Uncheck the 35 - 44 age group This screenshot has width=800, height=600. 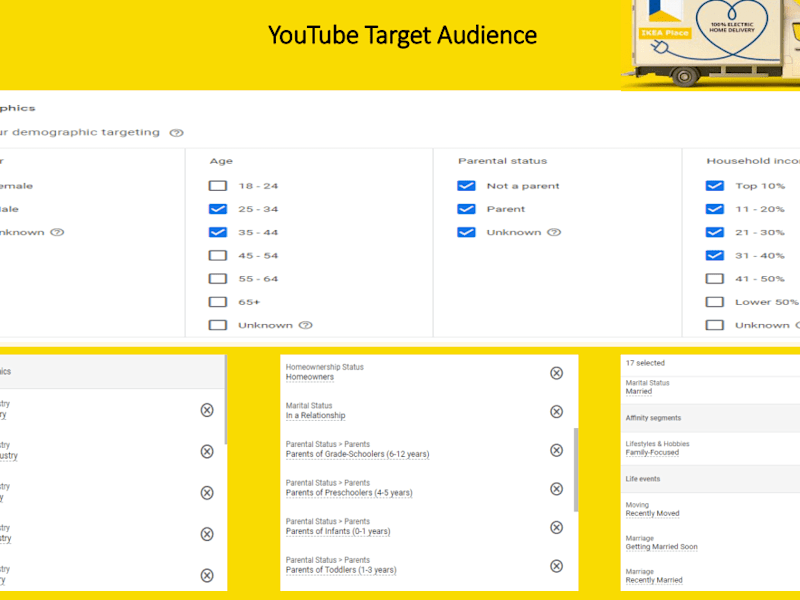tap(218, 232)
